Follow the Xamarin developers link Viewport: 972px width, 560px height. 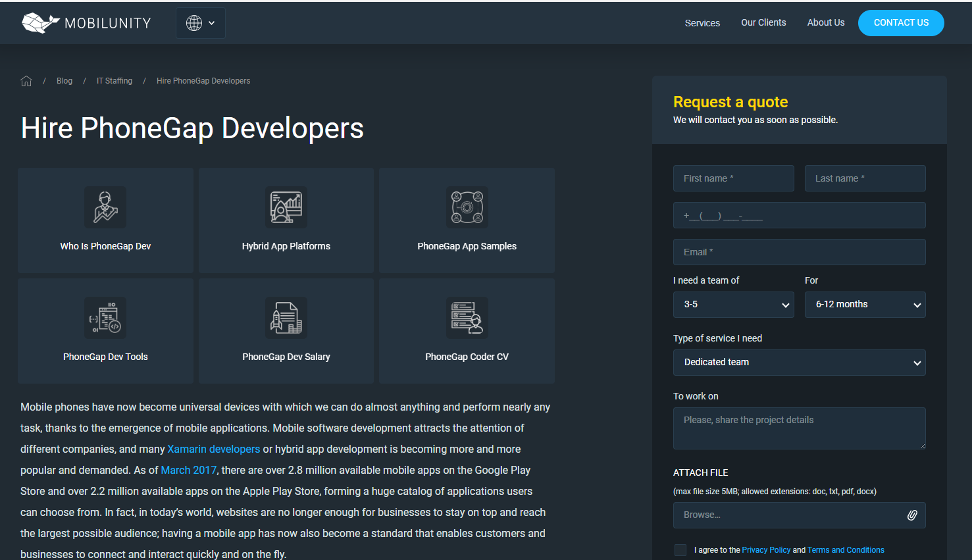tap(213, 449)
